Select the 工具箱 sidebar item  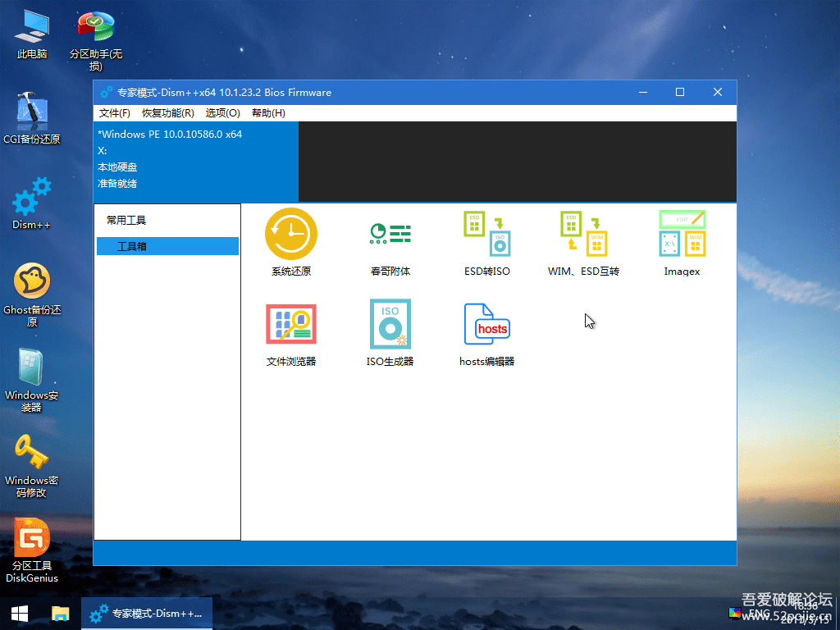coord(167,246)
